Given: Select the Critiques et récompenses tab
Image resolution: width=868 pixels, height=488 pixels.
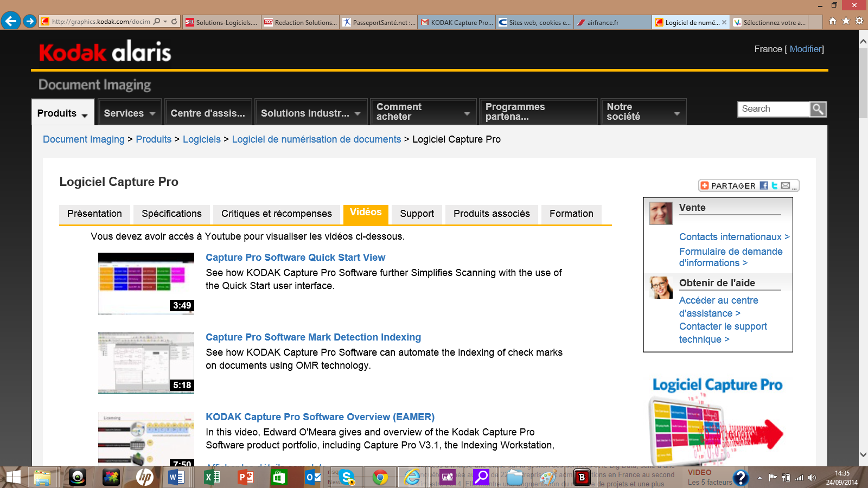Looking at the screenshot, I should [276, 214].
